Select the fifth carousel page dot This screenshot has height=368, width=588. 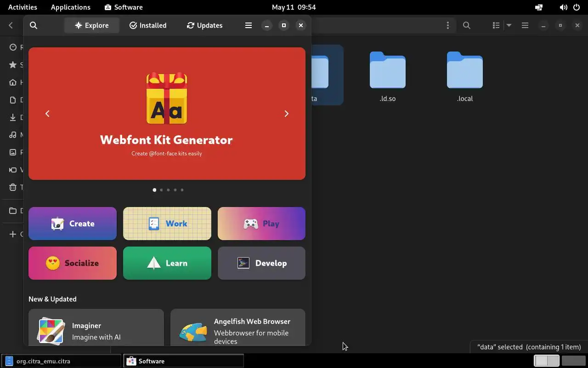(x=182, y=190)
